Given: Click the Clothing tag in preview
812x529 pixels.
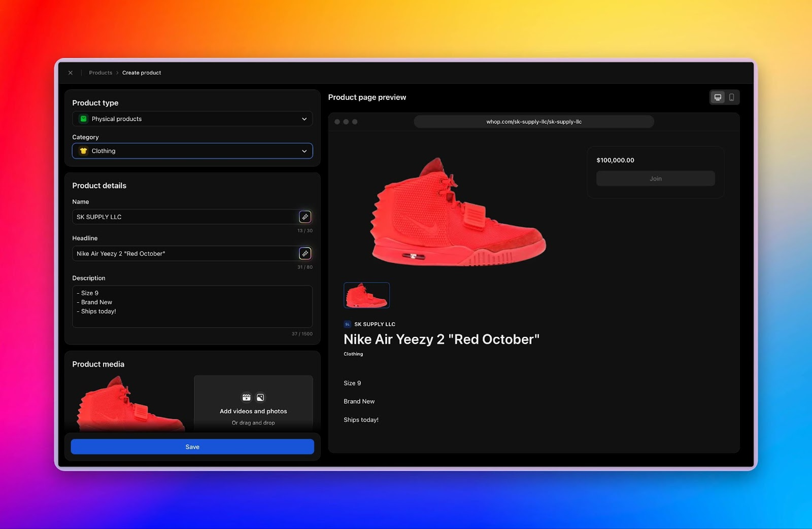Looking at the screenshot, I should pos(353,354).
